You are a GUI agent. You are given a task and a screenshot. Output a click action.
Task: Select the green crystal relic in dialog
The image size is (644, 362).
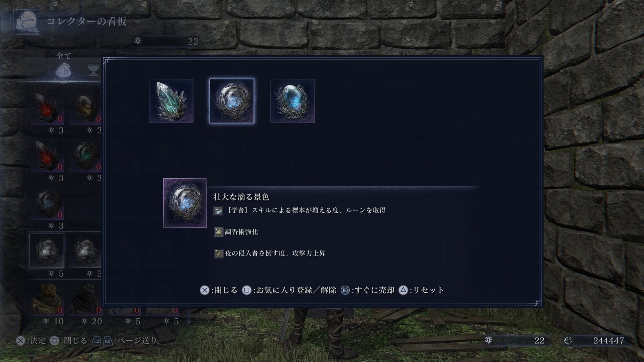[x=171, y=101]
